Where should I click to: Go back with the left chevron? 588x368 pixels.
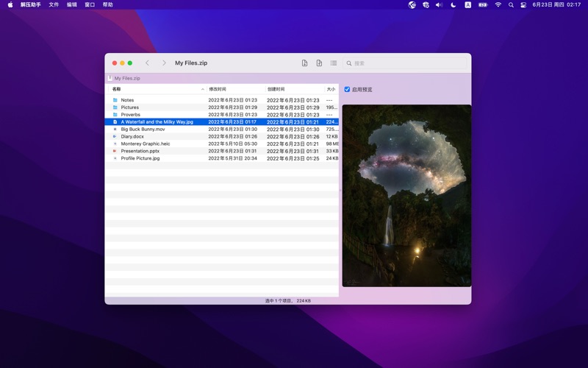(x=148, y=63)
